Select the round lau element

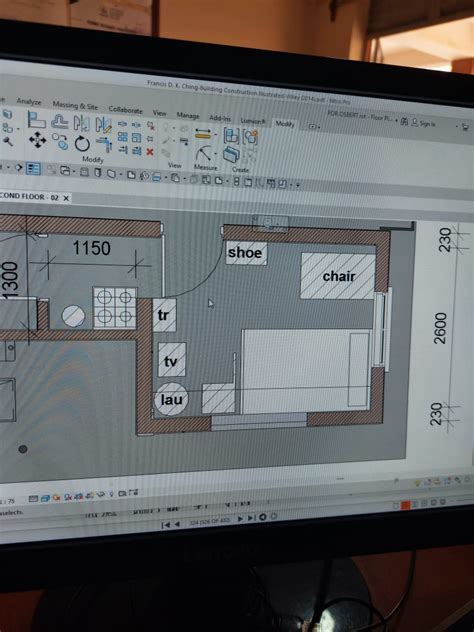(x=171, y=399)
